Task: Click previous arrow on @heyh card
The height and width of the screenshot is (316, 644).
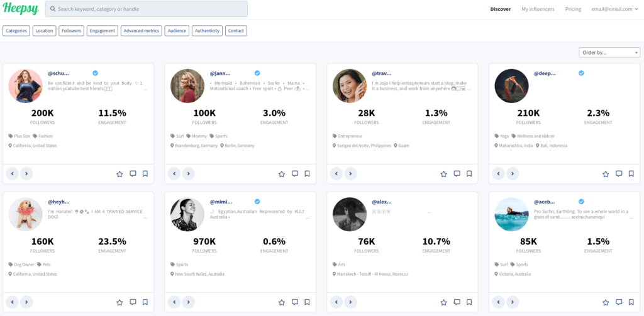Action: [x=13, y=302]
